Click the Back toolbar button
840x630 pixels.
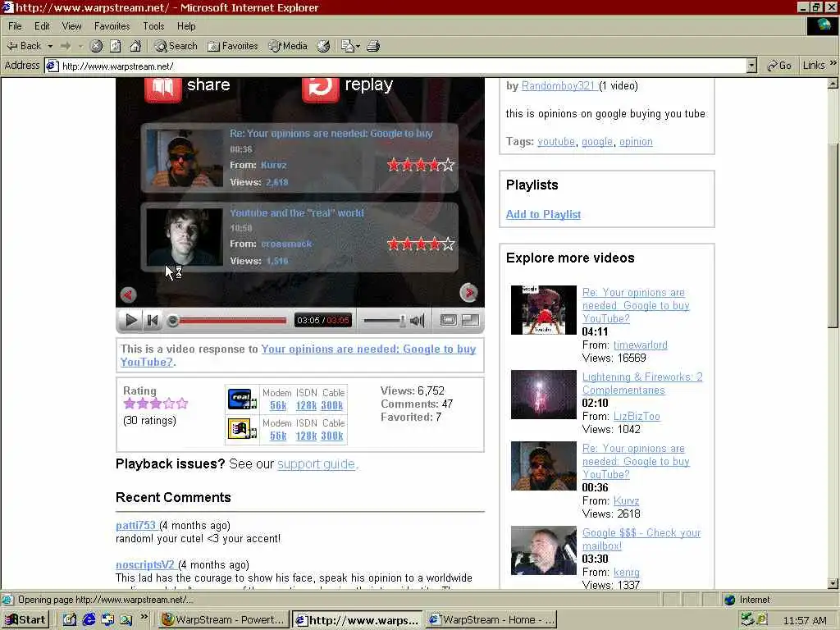click(x=24, y=46)
